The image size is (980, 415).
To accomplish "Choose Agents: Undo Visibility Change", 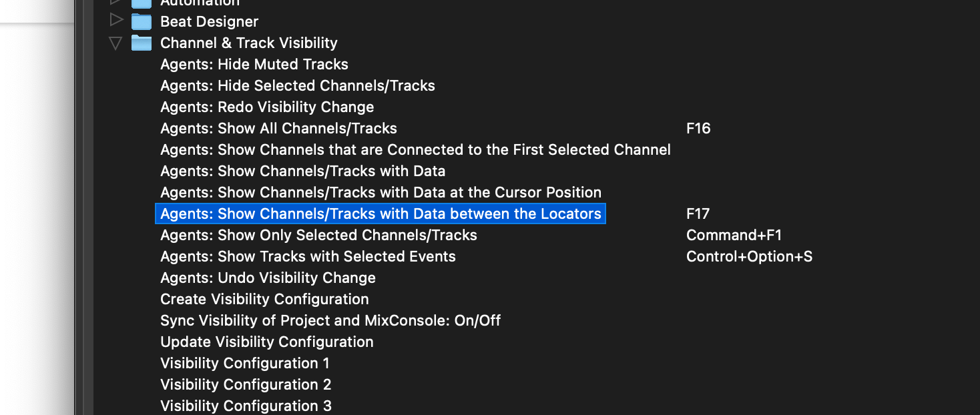I will pyautogui.click(x=268, y=278).
